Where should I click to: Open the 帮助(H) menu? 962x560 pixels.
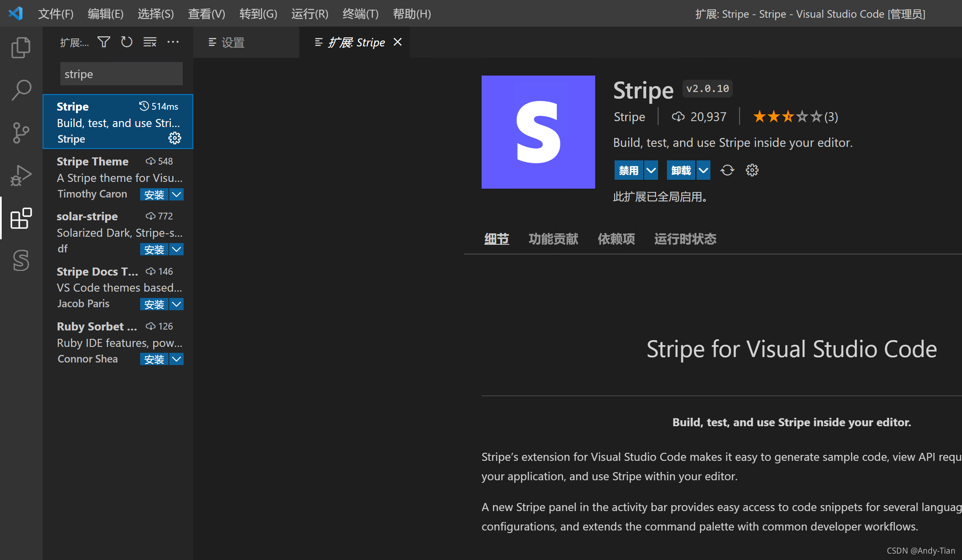412,14
